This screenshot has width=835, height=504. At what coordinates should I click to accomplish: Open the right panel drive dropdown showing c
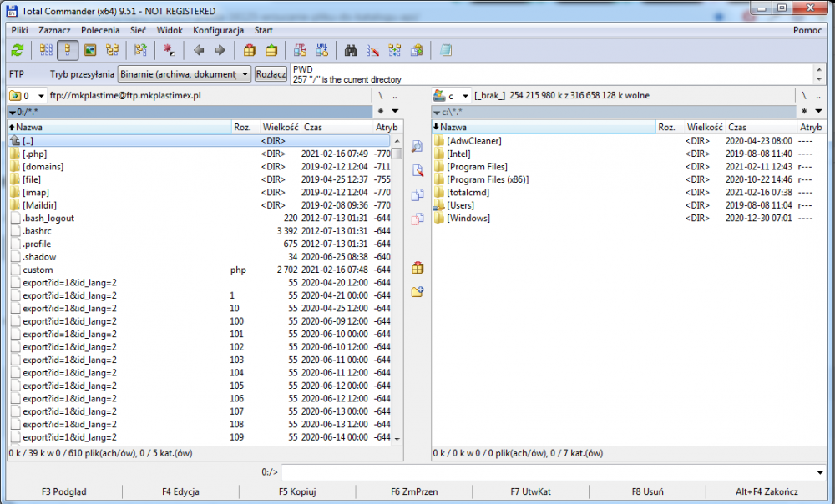point(451,96)
